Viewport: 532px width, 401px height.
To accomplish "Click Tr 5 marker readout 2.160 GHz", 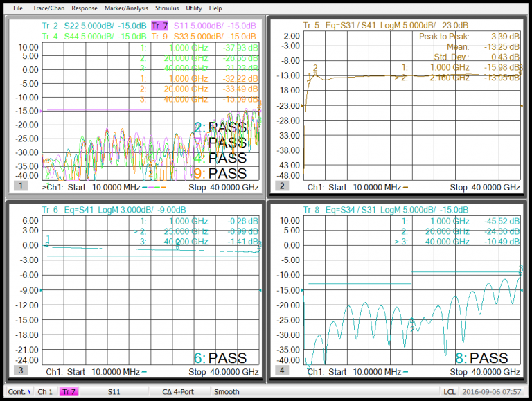I will click(x=450, y=78).
